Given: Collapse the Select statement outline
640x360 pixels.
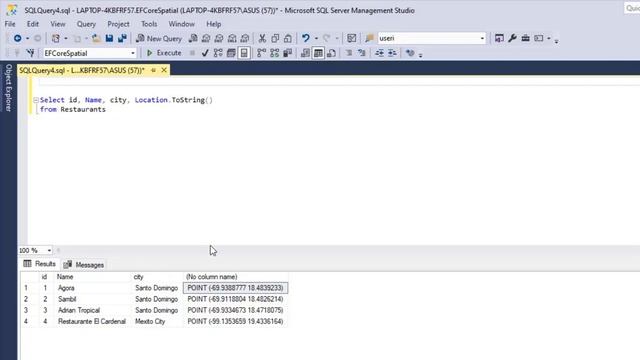Looking at the screenshot, I should click(x=36, y=100).
